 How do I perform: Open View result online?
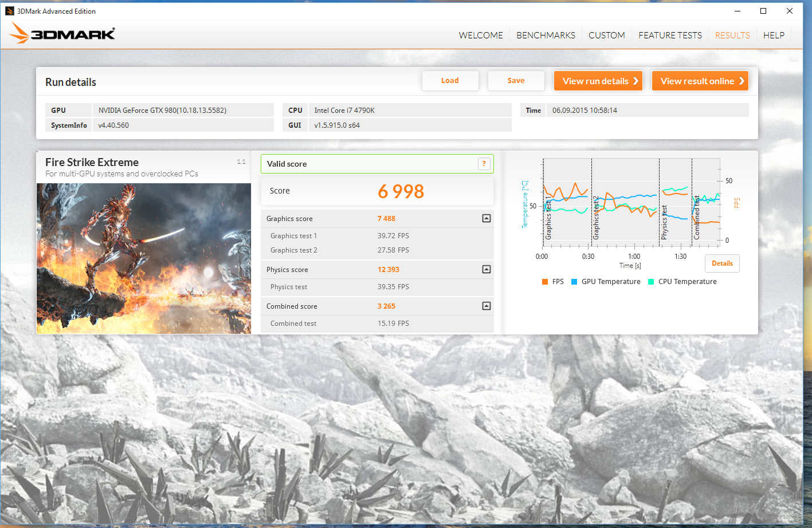tap(700, 81)
